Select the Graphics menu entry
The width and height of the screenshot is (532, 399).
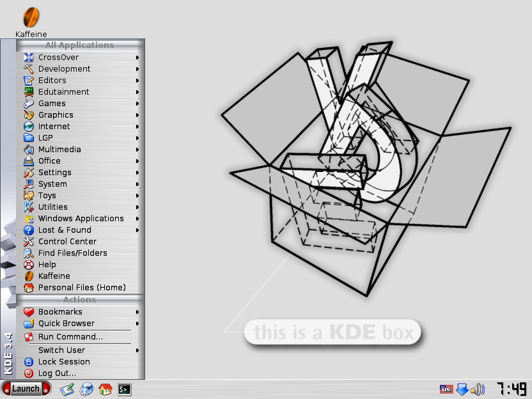(x=81, y=115)
